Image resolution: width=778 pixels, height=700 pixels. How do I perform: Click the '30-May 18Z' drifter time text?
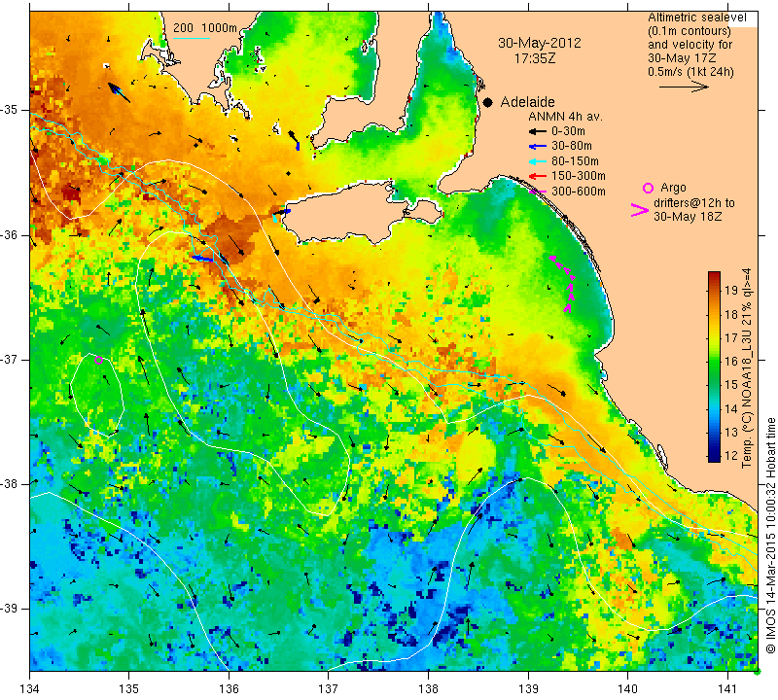pyautogui.click(x=688, y=217)
